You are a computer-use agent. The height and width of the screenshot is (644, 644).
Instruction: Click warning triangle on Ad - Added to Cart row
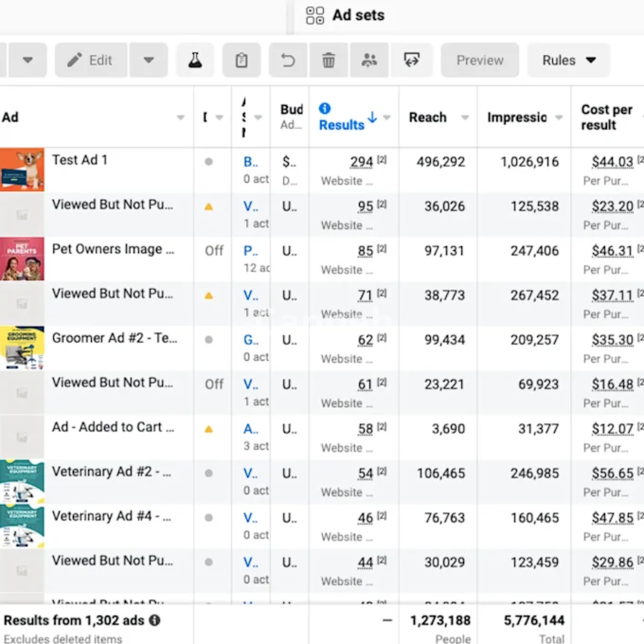[209, 429]
